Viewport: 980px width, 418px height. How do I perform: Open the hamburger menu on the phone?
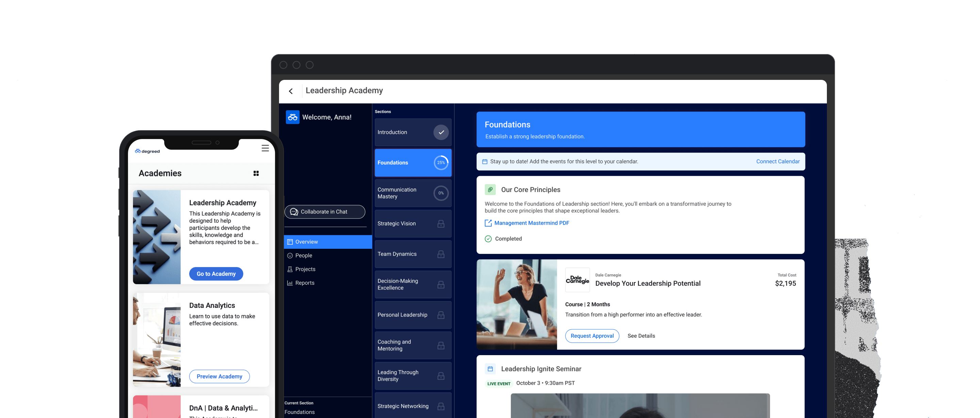(265, 148)
